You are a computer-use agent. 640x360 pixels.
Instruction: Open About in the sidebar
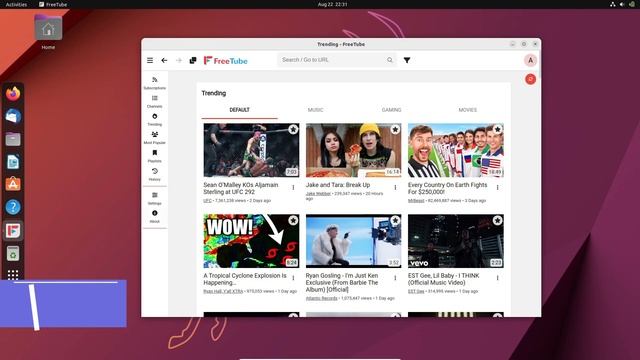coord(155,216)
